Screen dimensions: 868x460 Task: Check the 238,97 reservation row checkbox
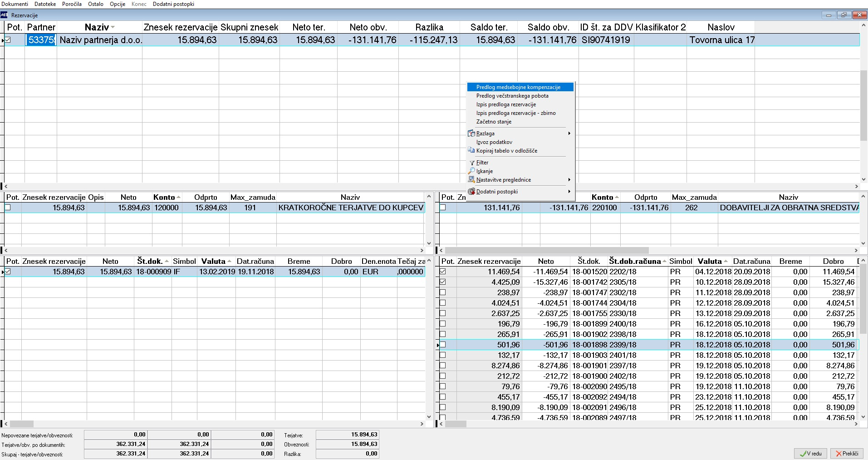(x=443, y=292)
